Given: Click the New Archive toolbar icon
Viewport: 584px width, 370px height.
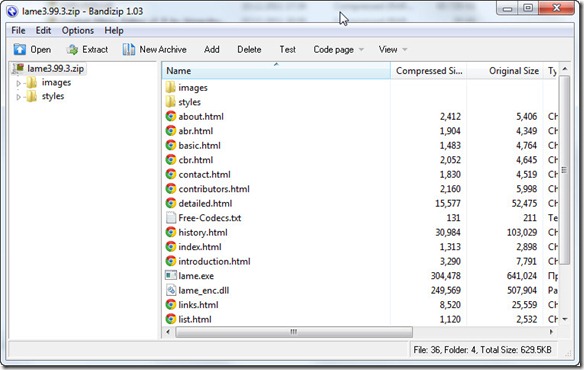Looking at the screenshot, I should click(x=128, y=49).
